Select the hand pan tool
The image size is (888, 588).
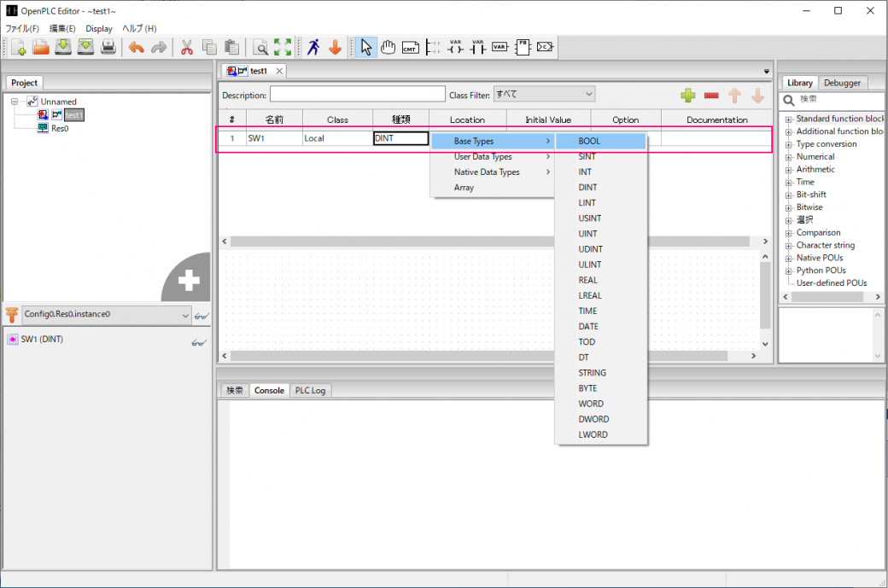point(388,47)
